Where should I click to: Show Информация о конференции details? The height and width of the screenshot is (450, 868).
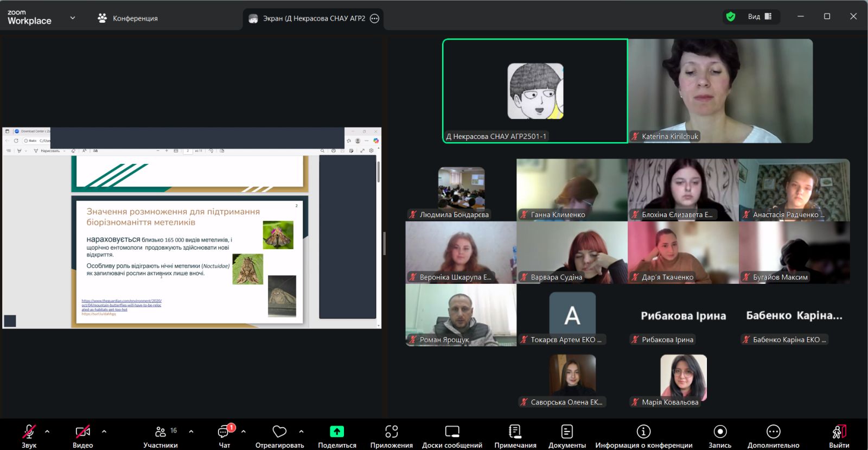[x=643, y=432]
